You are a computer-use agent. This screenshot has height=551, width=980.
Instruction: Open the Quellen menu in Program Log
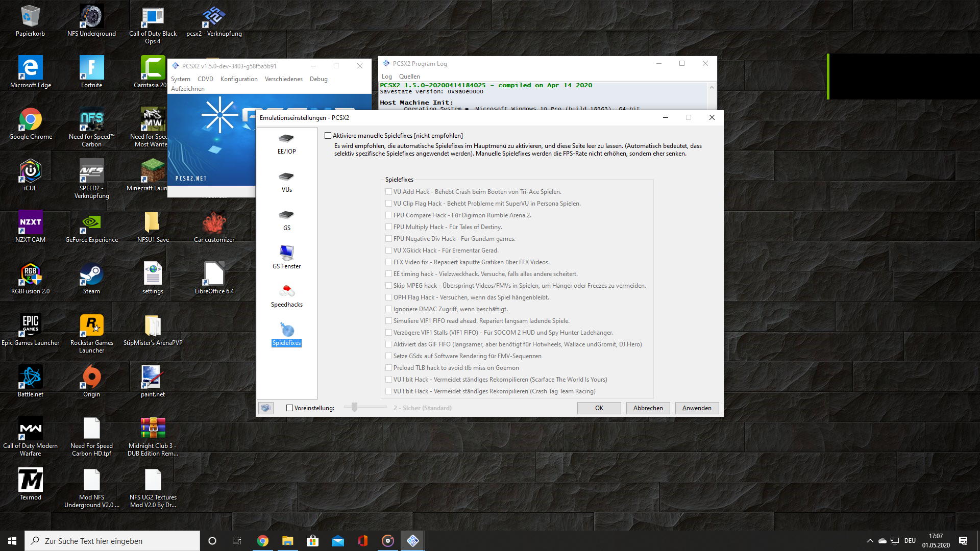point(409,77)
